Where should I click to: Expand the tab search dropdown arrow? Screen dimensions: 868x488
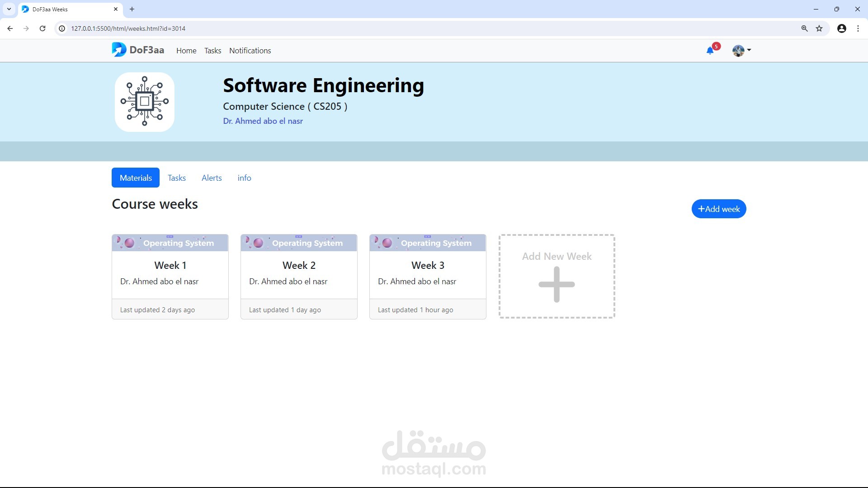9,9
